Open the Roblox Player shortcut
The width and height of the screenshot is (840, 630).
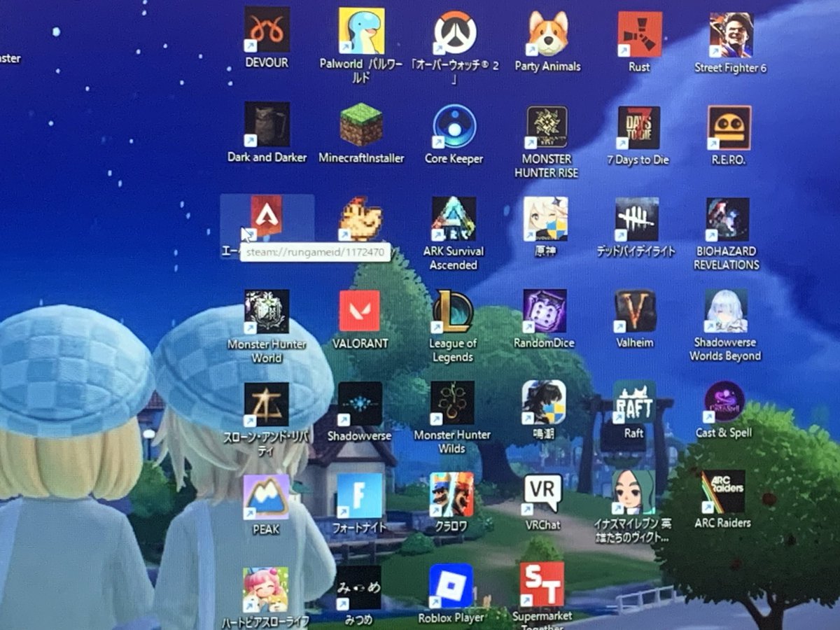451,586
